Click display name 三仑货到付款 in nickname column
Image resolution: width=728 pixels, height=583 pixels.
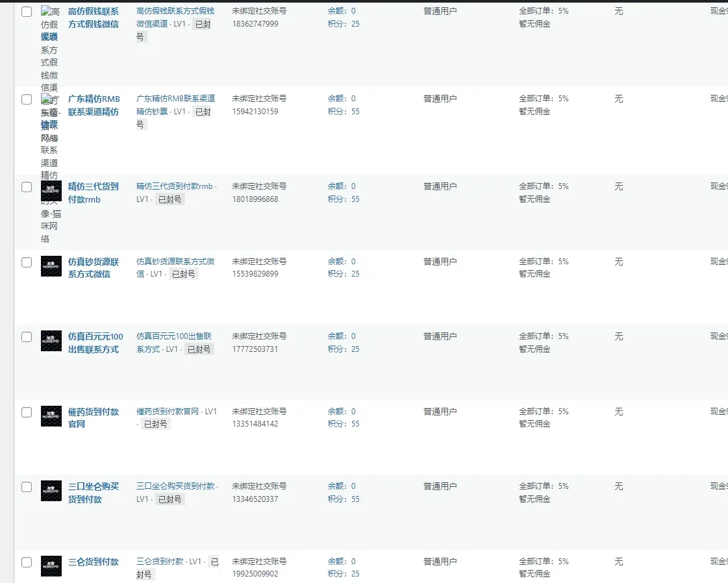pos(160,561)
